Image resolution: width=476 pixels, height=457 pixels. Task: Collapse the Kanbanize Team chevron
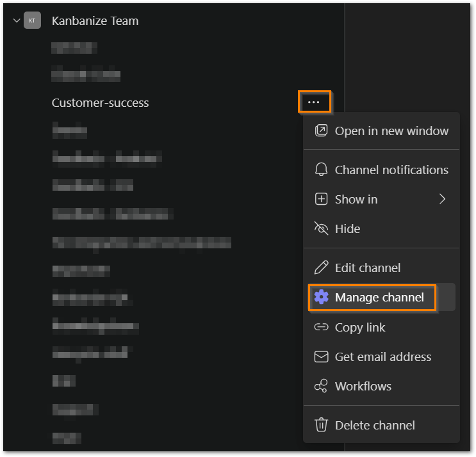coord(17,20)
